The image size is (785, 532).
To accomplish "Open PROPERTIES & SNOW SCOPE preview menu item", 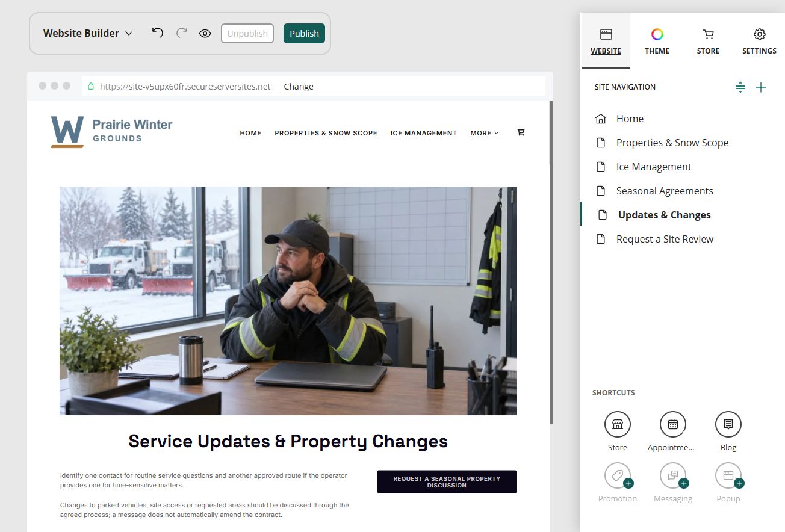I will pyautogui.click(x=326, y=133).
